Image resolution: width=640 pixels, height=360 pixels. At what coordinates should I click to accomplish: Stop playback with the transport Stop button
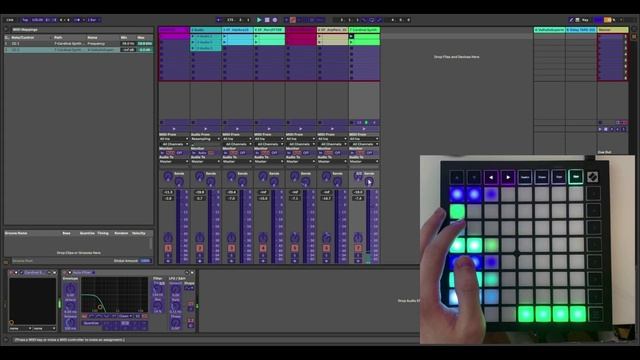267,20
